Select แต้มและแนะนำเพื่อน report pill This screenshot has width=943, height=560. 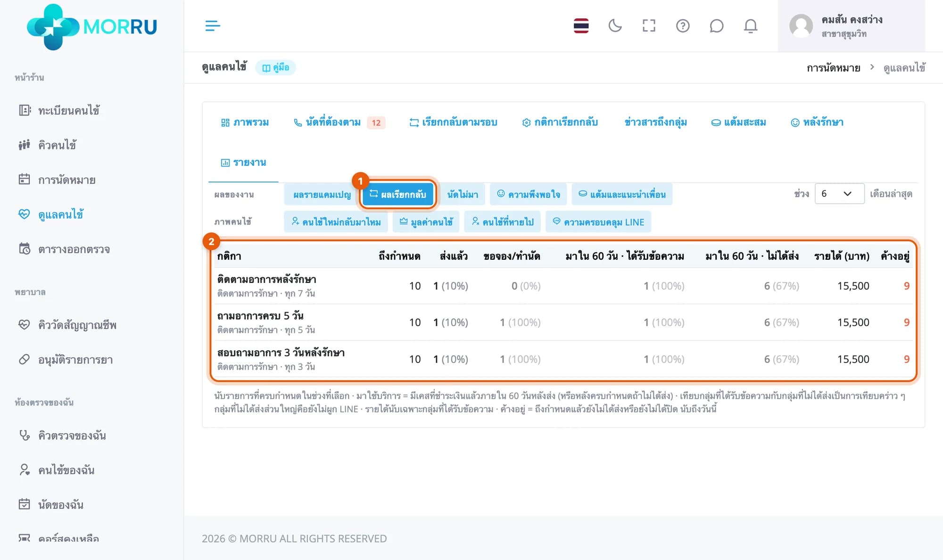tap(622, 194)
